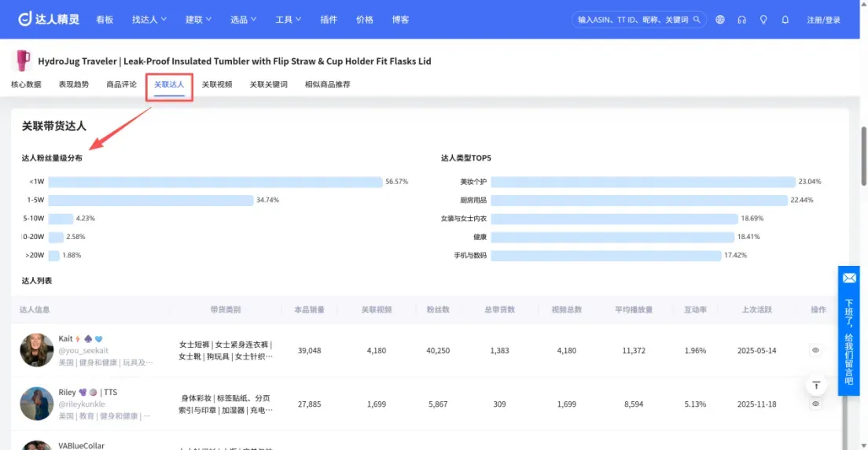Screen dimensions: 868x450
Task: Click the 注册/登录 link
Action: (824, 20)
